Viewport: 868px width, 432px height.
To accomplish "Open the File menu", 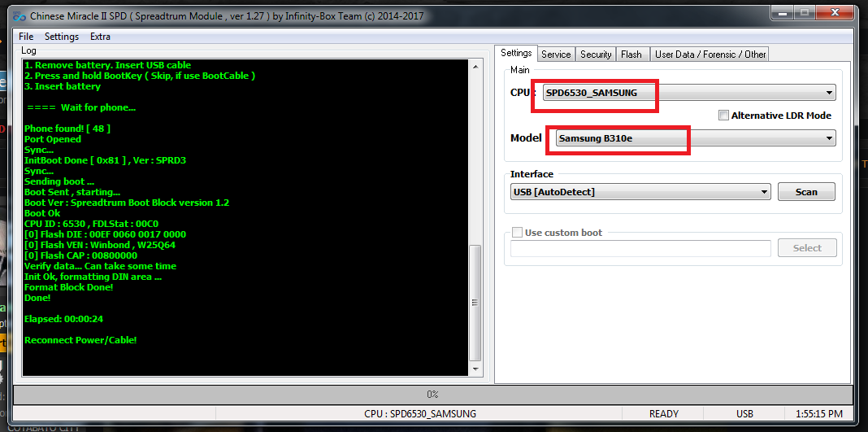I will (x=26, y=37).
